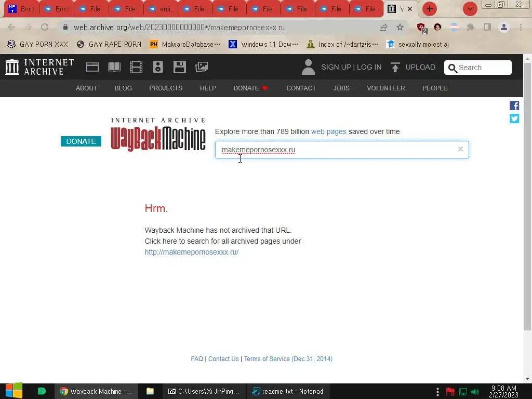Click the scrollbar up arrow

(528, 58)
